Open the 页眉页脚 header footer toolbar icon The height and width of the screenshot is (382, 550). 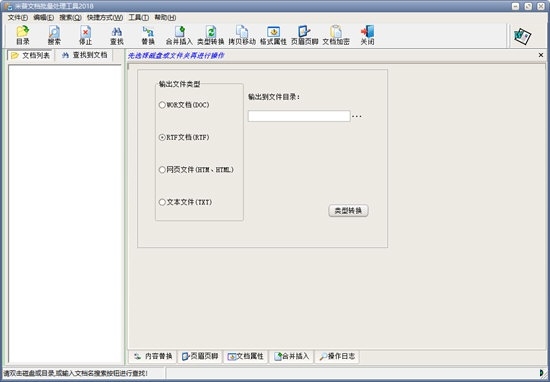click(304, 35)
